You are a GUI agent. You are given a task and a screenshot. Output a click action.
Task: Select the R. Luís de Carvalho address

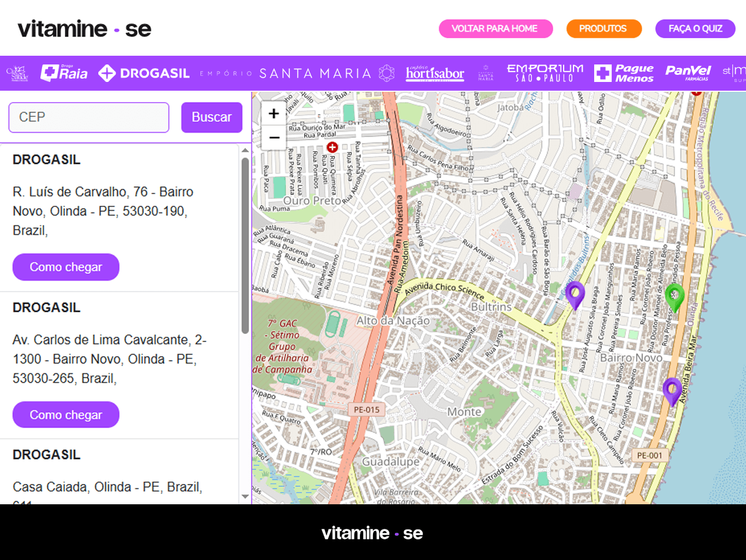103,211
